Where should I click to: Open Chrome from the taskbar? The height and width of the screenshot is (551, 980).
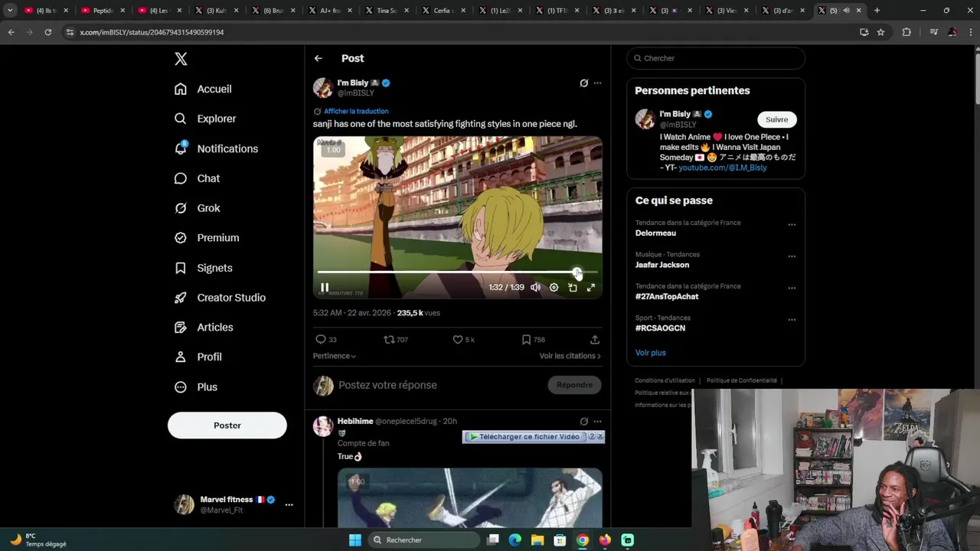583,540
